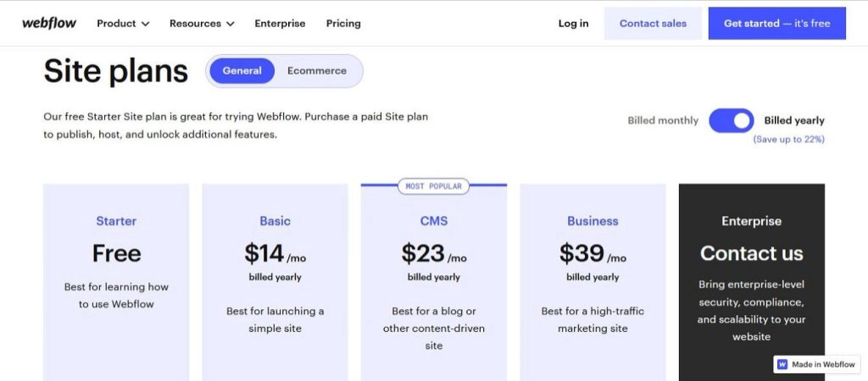
Task: Select the General site plans option
Action: click(x=242, y=71)
